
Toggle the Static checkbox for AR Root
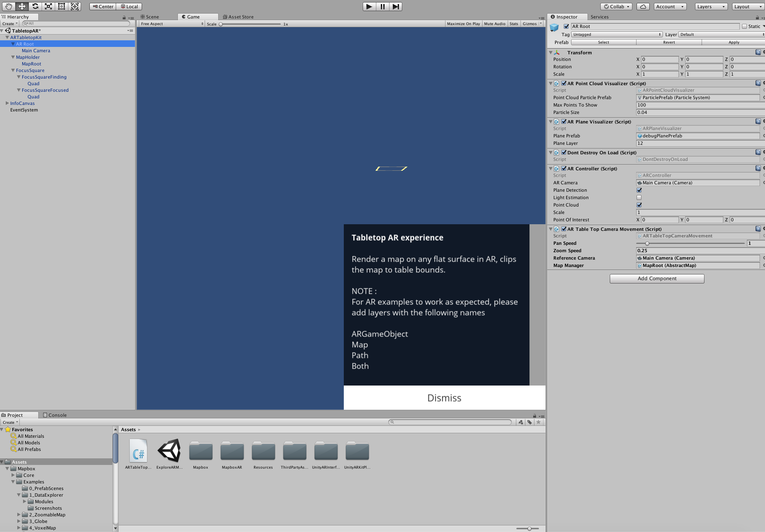[745, 26]
